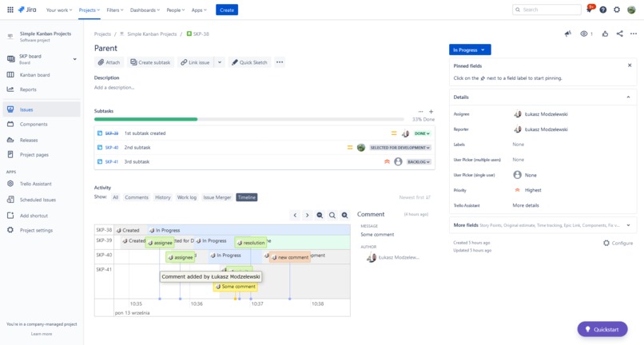This screenshot has width=644, height=345.
Task: Open the help question-mark icon
Action: click(x=603, y=10)
